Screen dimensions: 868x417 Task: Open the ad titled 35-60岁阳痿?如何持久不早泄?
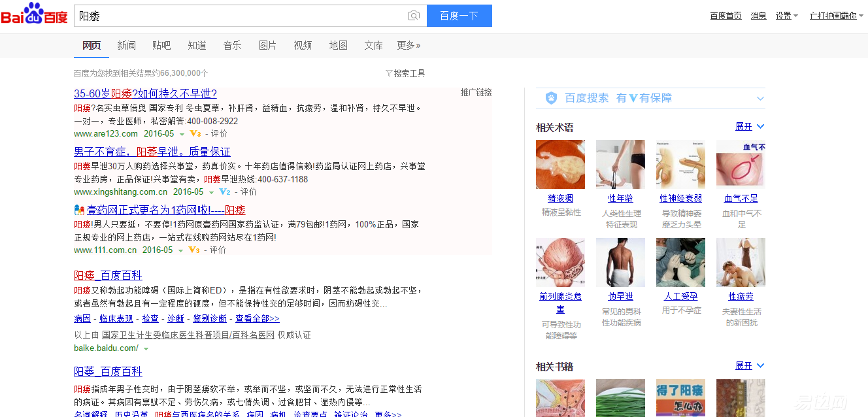coord(145,93)
